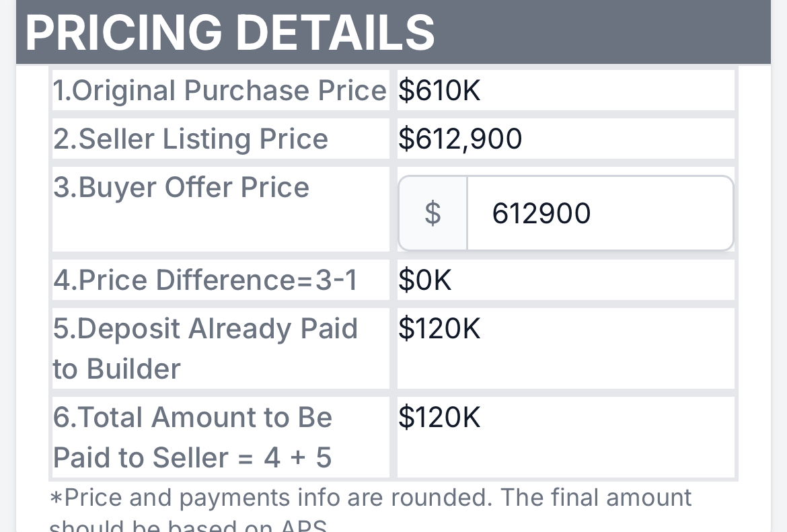Click the rounded price disclaimer footnote
Screen dimensions: 787x532
[371, 509]
